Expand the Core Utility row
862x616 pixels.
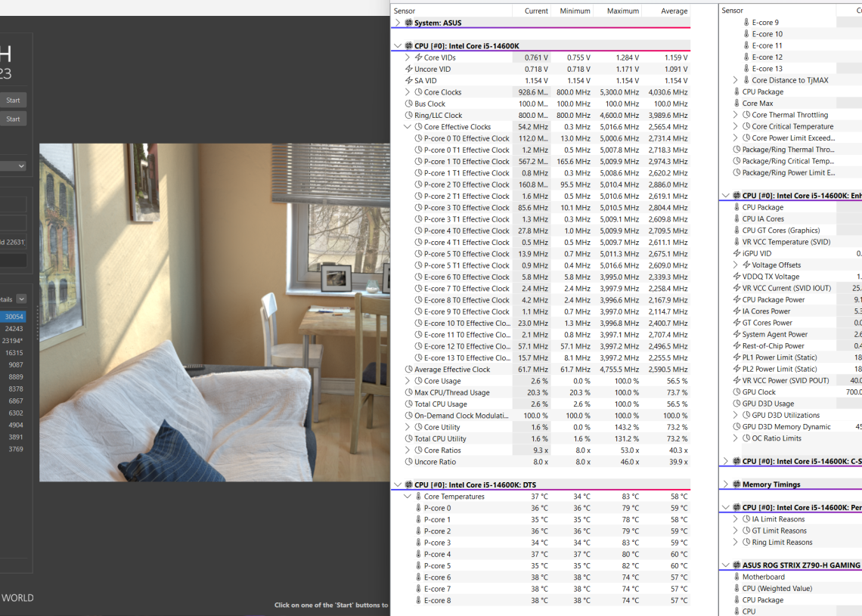pos(408,427)
